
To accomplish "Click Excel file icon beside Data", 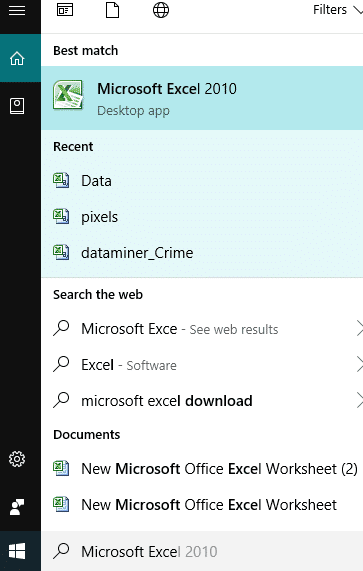I will 61,180.
